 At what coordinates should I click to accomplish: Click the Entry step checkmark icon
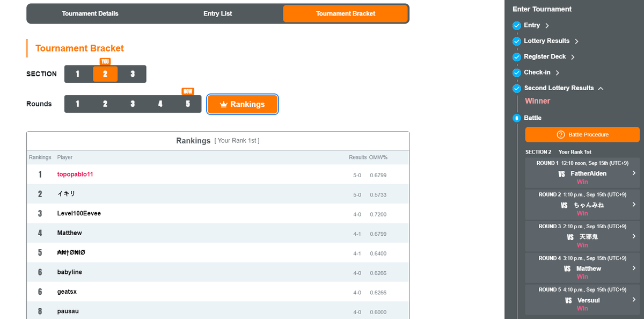click(517, 25)
